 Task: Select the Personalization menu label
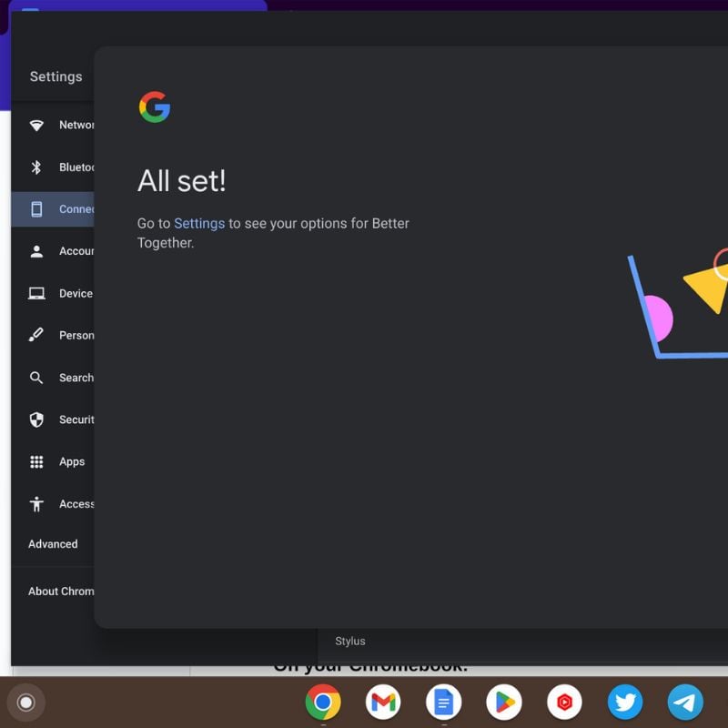pos(76,335)
